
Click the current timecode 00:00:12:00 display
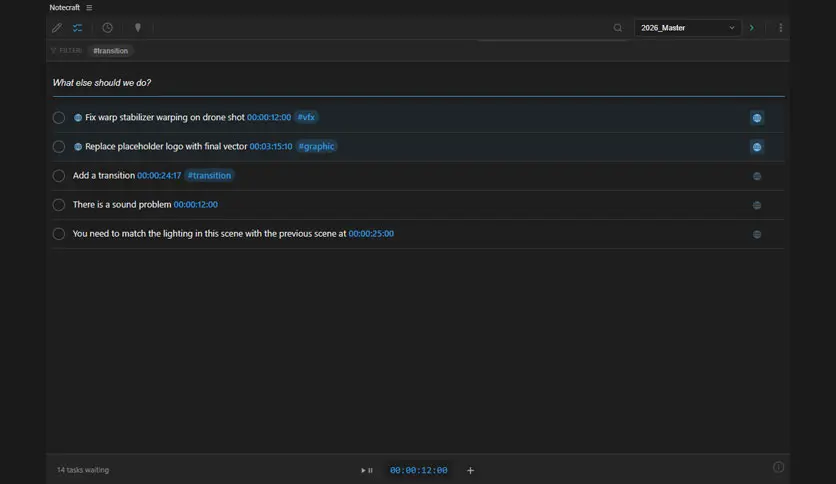click(419, 470)
